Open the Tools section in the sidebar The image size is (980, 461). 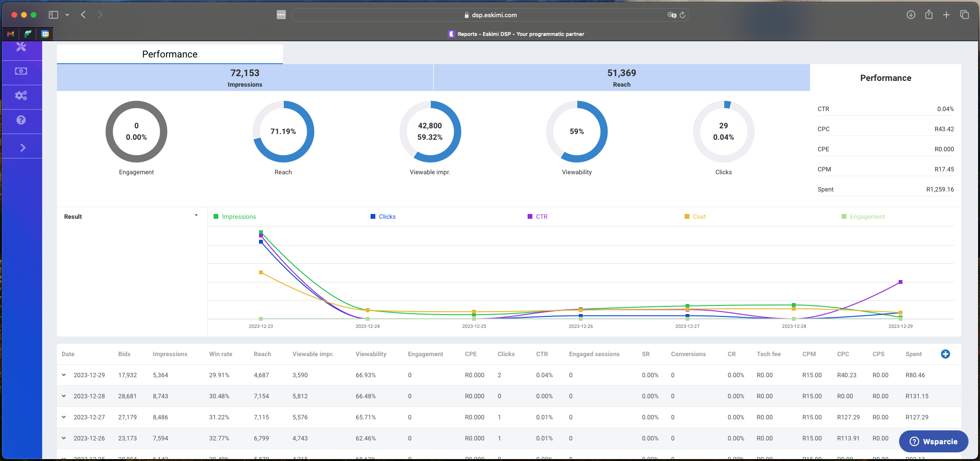point(21,47)
